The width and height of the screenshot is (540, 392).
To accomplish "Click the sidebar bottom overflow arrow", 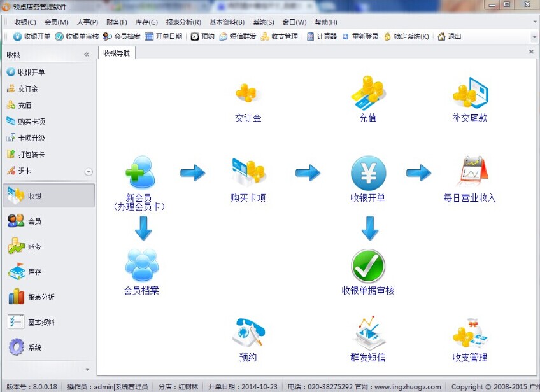I will tap(88, 370).
